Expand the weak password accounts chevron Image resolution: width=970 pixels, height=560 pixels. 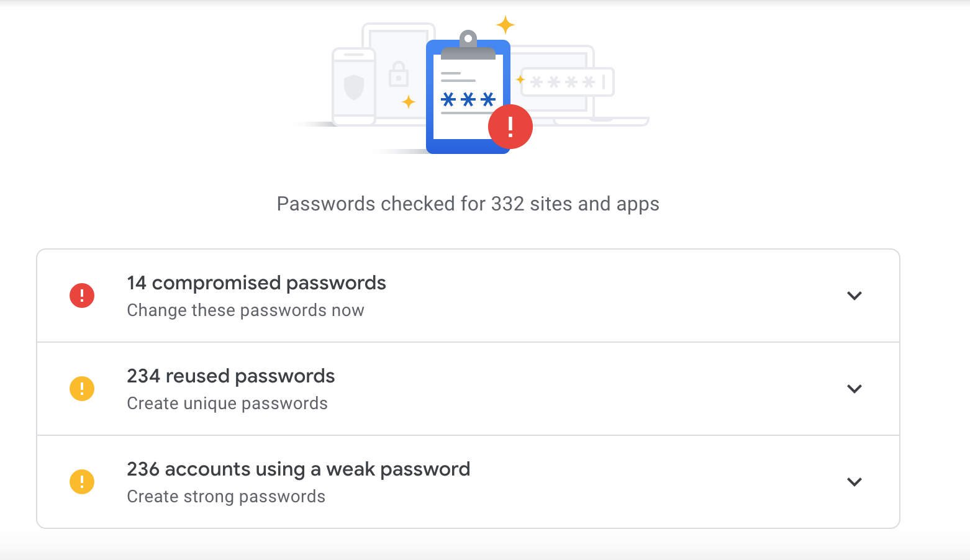click(x=854, y=482)
